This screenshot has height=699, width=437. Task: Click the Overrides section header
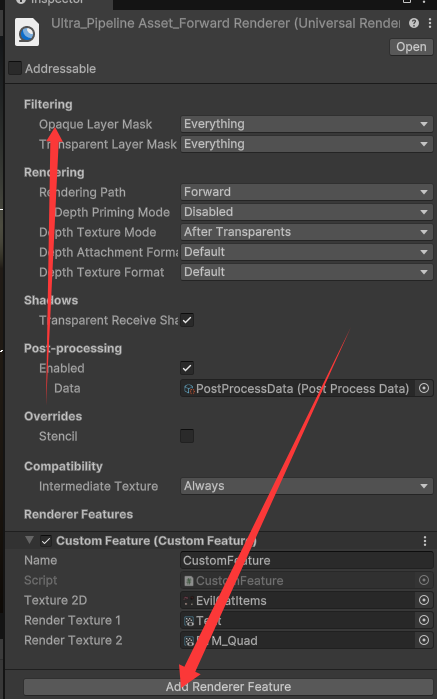pos(53,416)
